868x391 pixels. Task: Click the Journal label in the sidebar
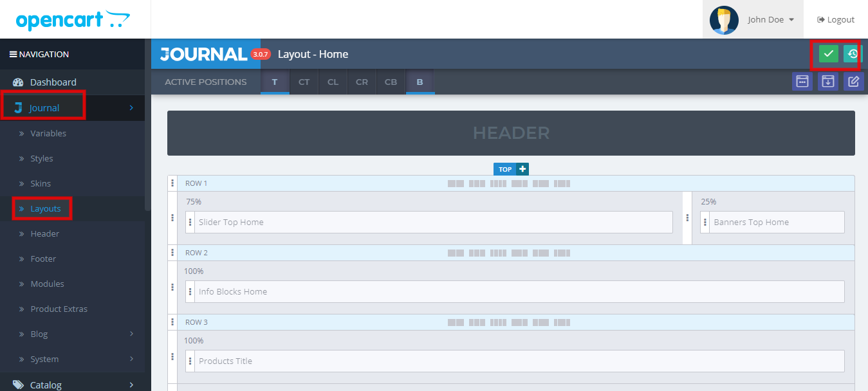tap(44, 108)
